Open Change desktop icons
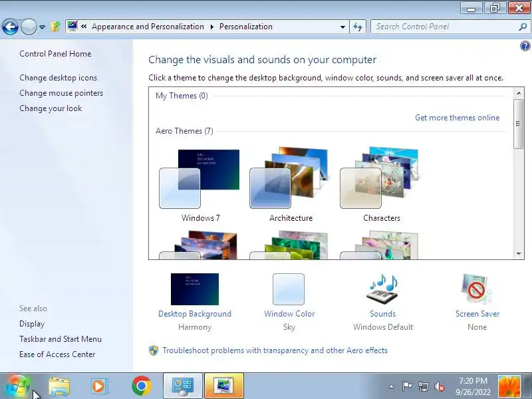Screen dimensions: 532x399 tap(58, 78)
